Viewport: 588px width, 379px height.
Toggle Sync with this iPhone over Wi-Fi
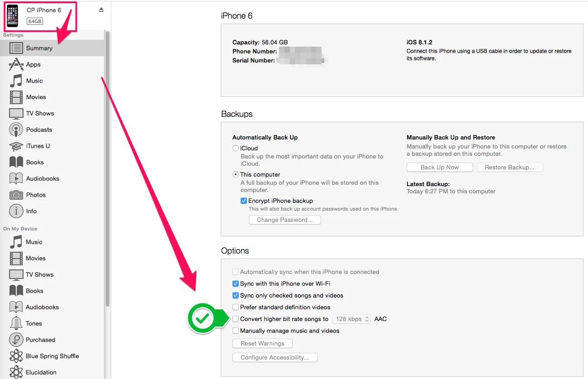tap(236, 283)
